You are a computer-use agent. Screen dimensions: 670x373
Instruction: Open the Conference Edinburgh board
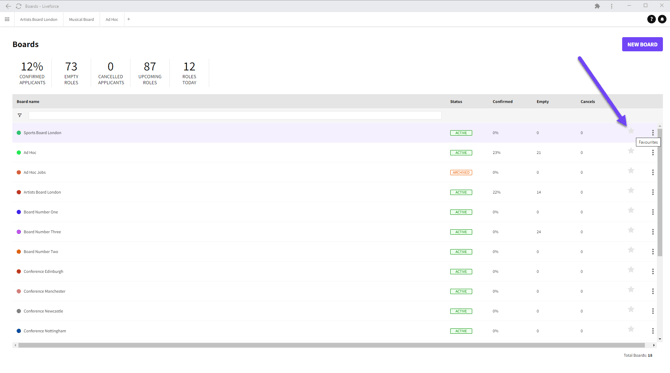43,271
